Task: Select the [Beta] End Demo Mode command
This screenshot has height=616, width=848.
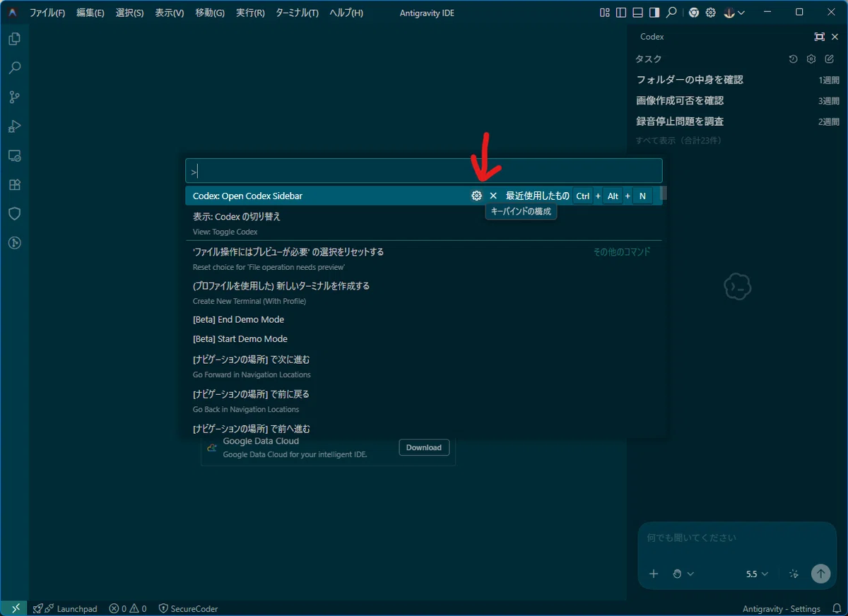Action: [x=423, y=319]
